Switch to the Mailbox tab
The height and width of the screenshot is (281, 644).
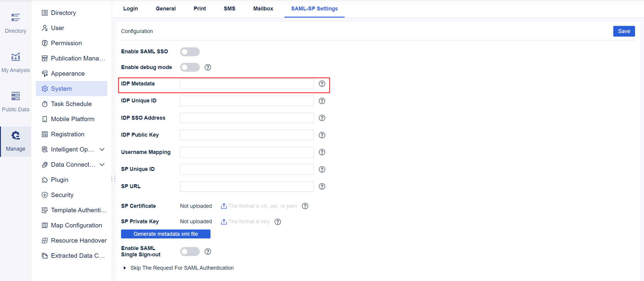pos(263,9)
